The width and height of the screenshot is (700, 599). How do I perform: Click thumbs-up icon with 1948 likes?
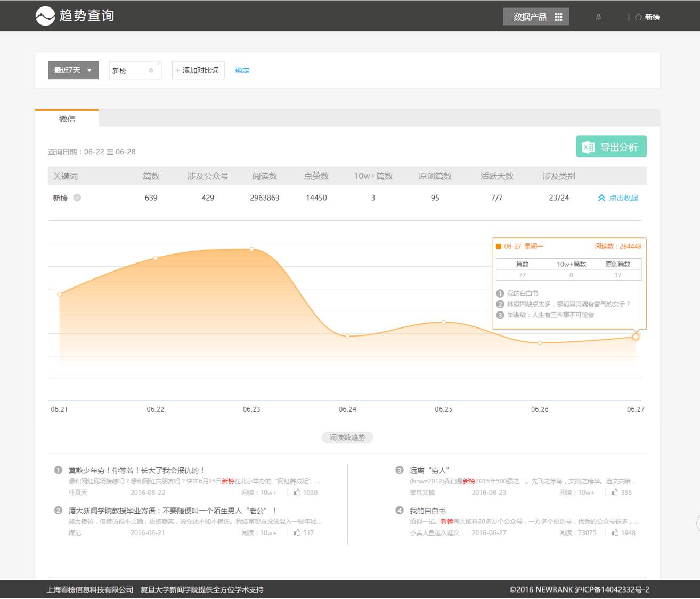point(615,532)
